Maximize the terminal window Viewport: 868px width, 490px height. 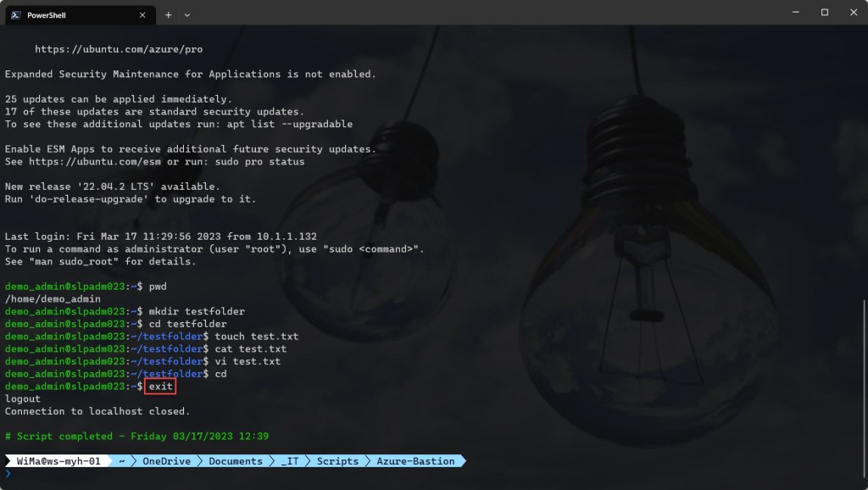coord(824,13)
